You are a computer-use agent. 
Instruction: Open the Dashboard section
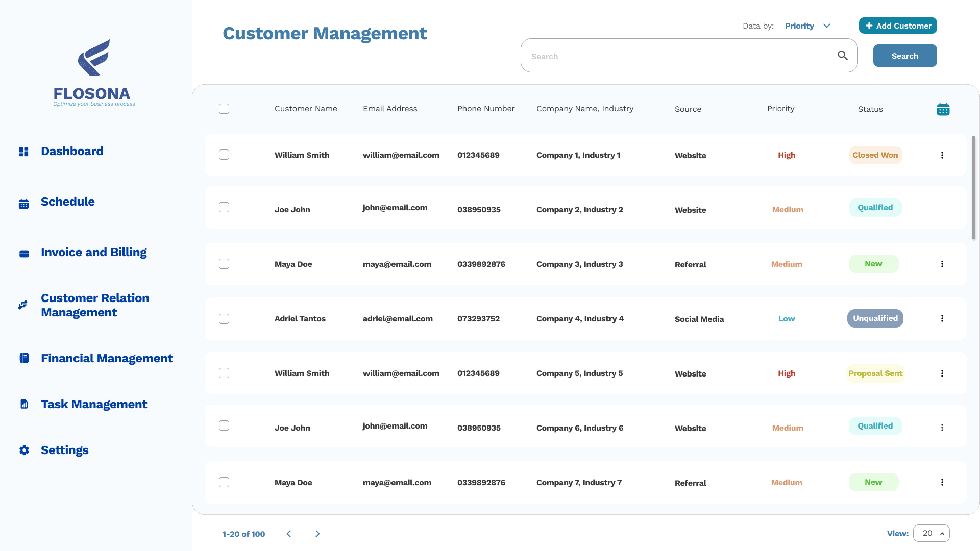pos(24,152)
